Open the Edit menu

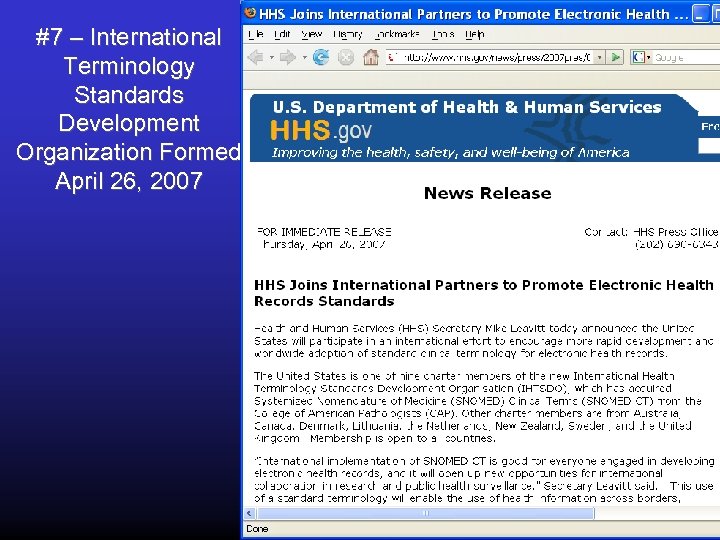(282, 34)
